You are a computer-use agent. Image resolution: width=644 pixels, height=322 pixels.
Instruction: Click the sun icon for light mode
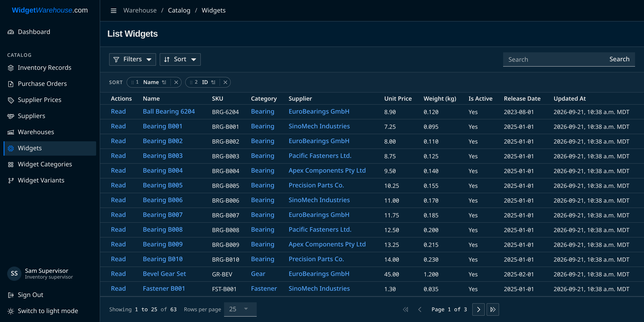coord(11,311)
